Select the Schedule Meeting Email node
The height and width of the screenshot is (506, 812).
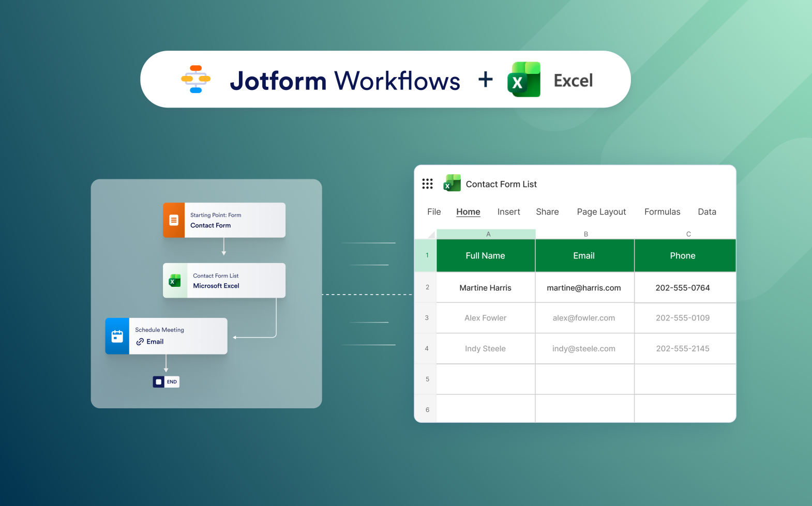[x=166, y=336]
